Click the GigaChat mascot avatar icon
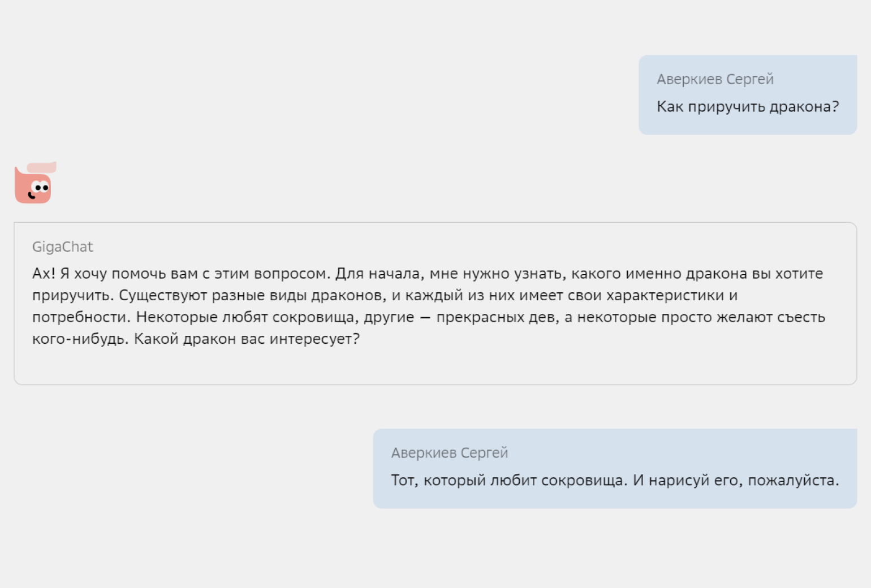871x588 pixels. tap(33, 187)
